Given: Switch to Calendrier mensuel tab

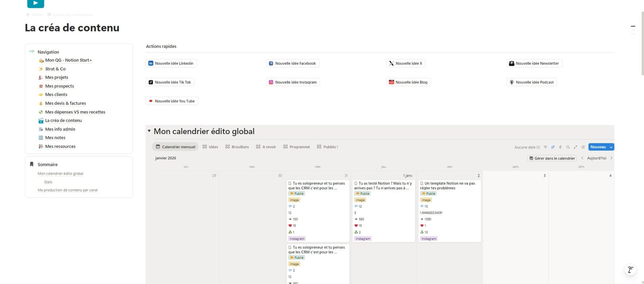Looking at the screenshot, I should [175, 147].
